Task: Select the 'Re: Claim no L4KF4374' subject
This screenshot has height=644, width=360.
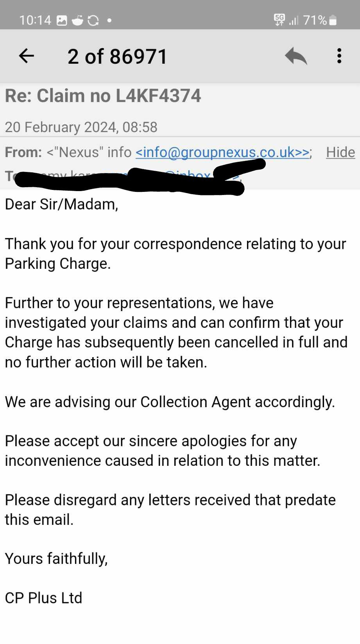Action: pos(103,96)
